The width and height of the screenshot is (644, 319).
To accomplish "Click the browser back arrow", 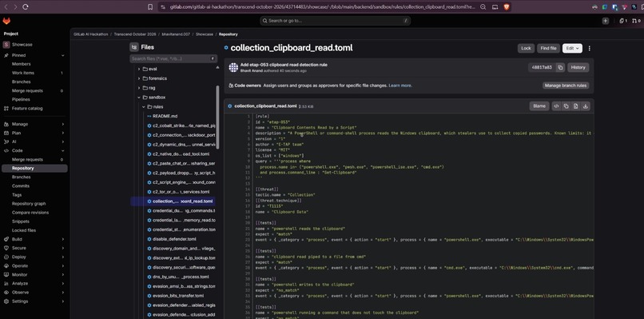I will (6, 7).
